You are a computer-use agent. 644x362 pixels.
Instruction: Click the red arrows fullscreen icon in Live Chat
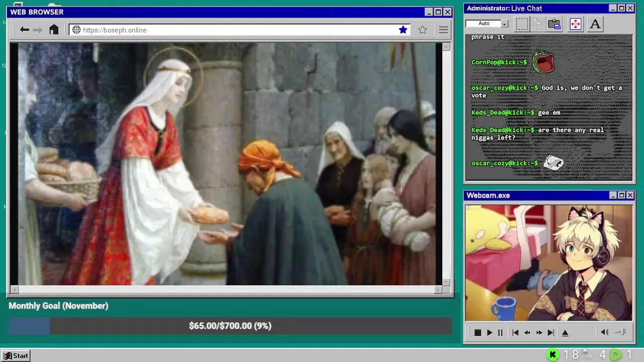click(576, 24)
